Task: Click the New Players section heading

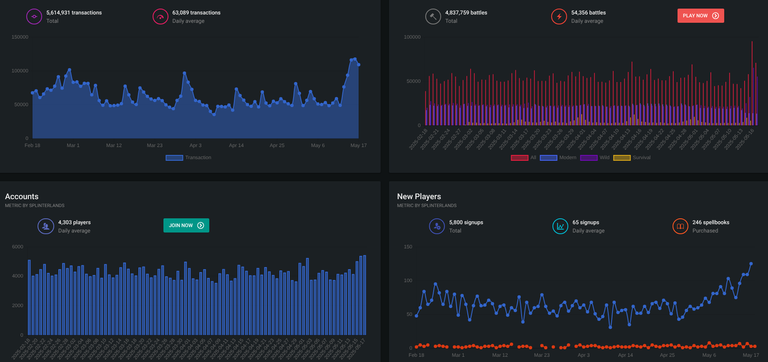Action: click(419, 196)
